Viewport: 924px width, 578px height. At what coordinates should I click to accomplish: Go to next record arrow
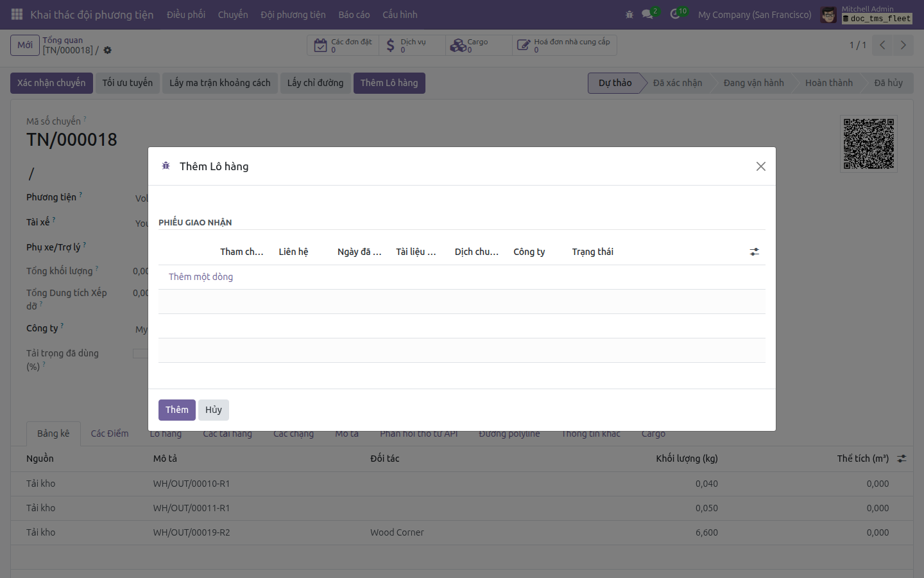point(903,45)
